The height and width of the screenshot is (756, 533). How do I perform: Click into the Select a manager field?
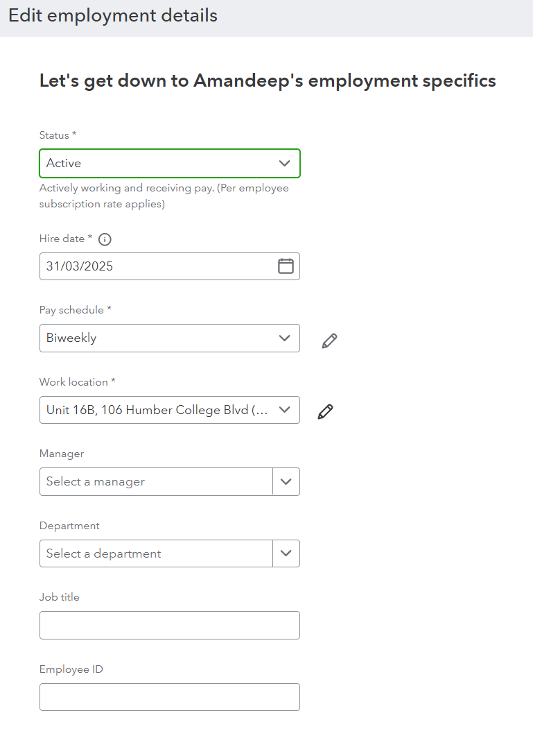coord(156,481)
